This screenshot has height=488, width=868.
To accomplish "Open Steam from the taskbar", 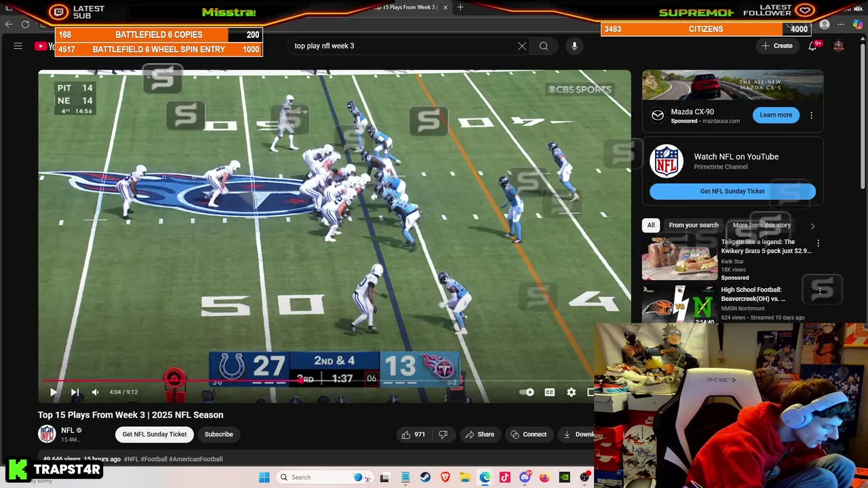I will point(425,477).
